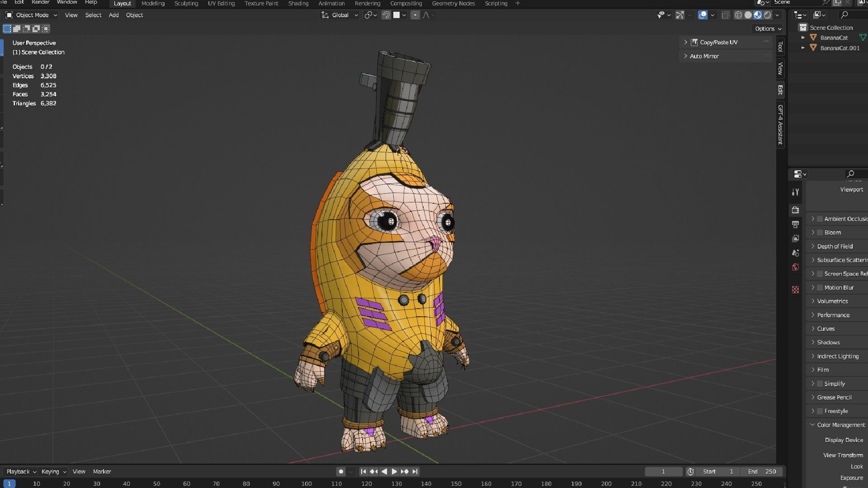Viewport: 868px width, 488px height.
Task: Open the Tool sidebar tab
Action: click(x=780, y=47)
